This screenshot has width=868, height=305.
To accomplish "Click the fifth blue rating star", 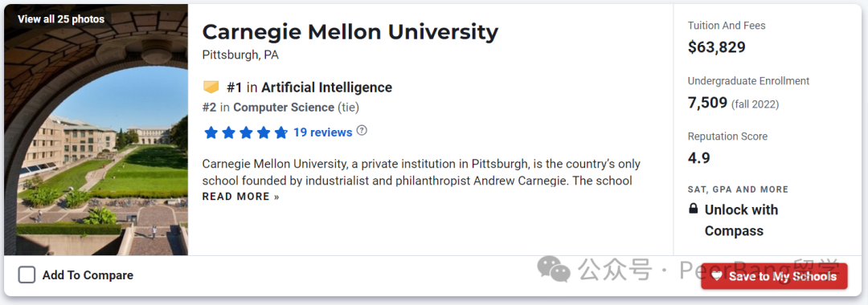I will [281, 132].
